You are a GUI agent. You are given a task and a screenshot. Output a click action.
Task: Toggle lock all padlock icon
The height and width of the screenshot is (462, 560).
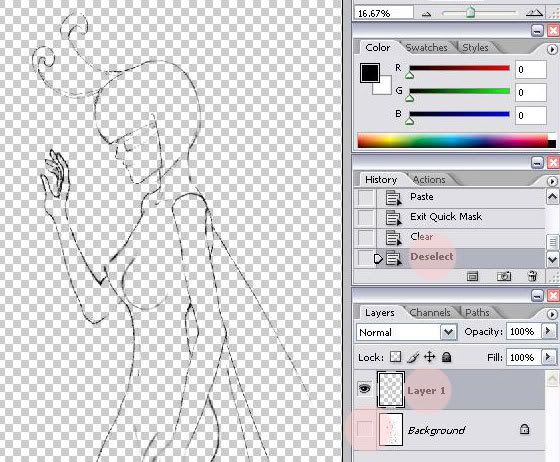pyautogui.click(x=446, y=357)
